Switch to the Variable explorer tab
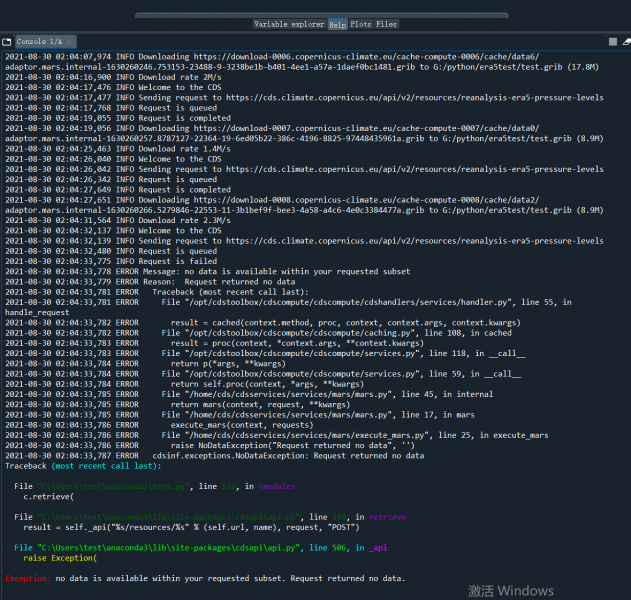 [289, 23]
